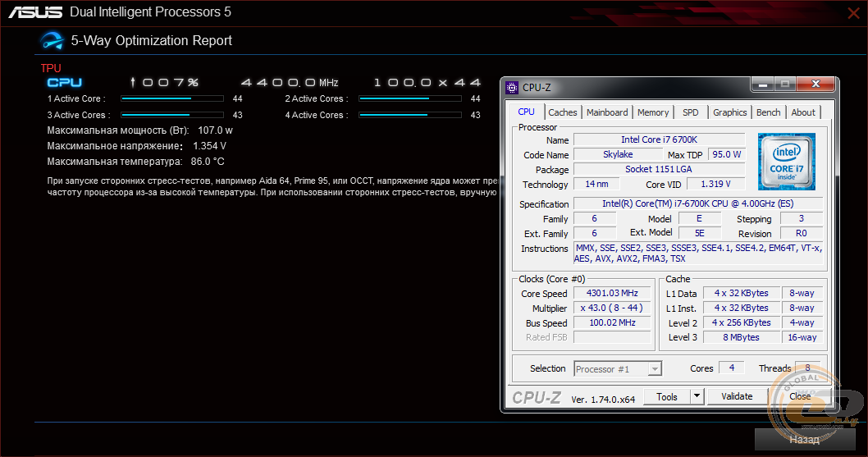Click the Bus Speed value 100.02 MHz

(x=612, y=322)
